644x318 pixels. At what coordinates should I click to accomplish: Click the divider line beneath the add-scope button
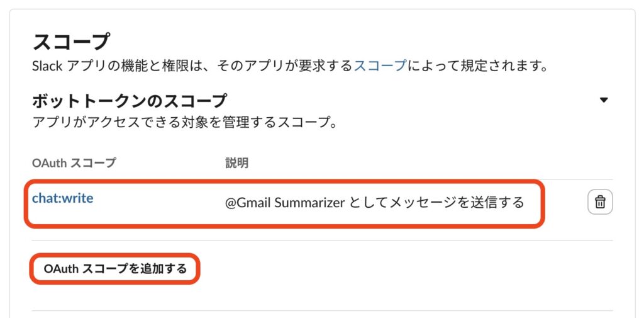[x=322, y=310]
